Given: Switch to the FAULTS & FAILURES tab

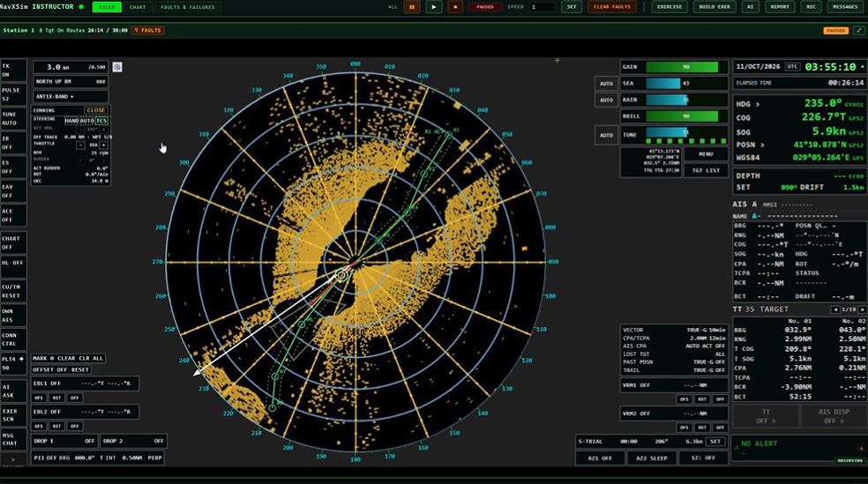Looking at the screenshot, I should (187, 7).
